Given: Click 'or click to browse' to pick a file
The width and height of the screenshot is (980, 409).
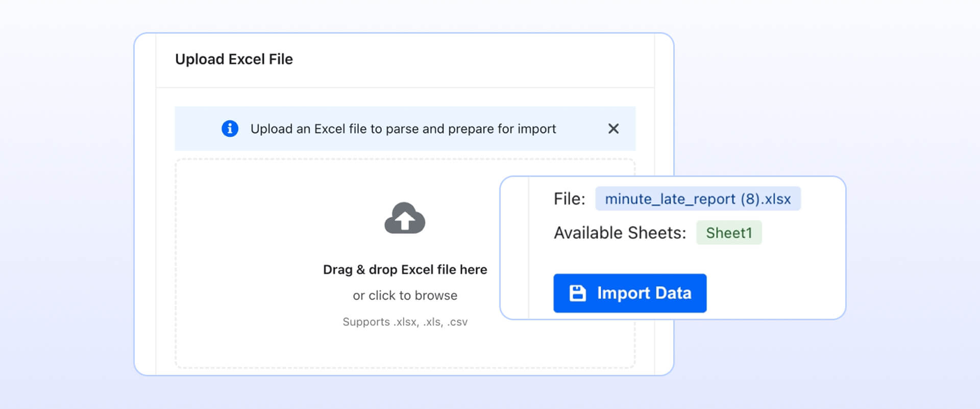Looking at the screenshot, I should click(x=405, y=295).
